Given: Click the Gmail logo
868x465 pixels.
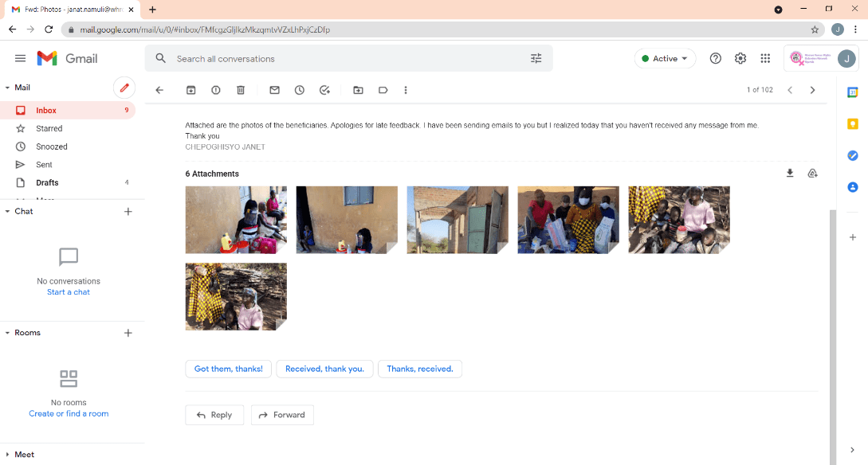Looking at the screenshot, I should click(x=67, y=58).
